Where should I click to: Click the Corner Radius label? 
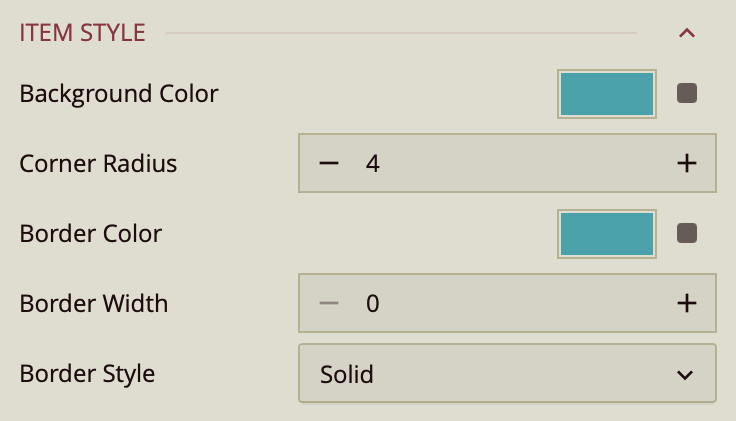[98, 164]
